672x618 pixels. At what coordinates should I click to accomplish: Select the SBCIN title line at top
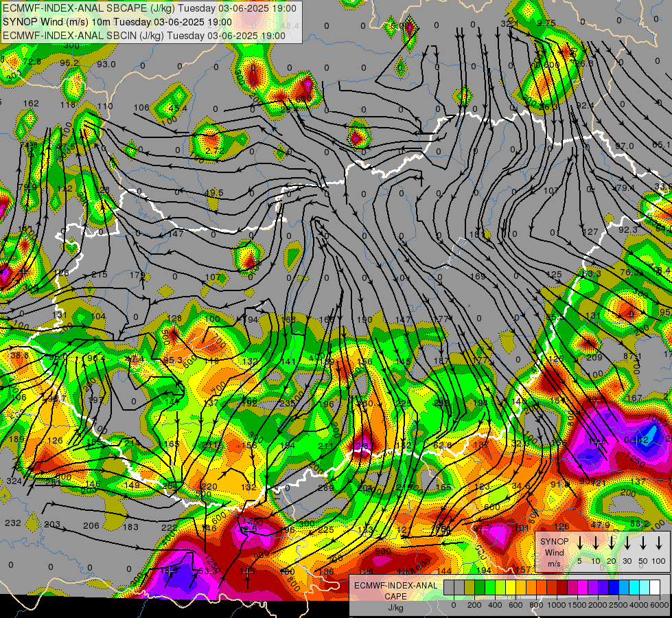(x=144, y=36)
